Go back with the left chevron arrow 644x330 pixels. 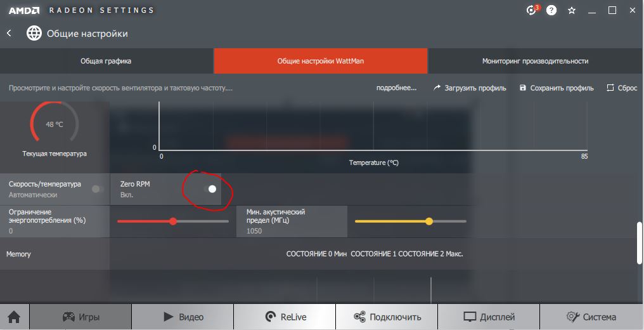(x=9, y=33)
